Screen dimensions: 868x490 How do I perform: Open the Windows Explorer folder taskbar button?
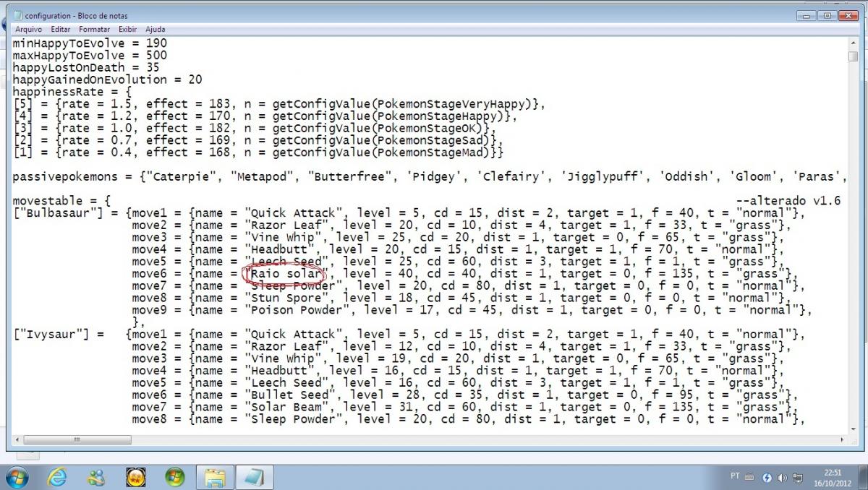[216, 477]
